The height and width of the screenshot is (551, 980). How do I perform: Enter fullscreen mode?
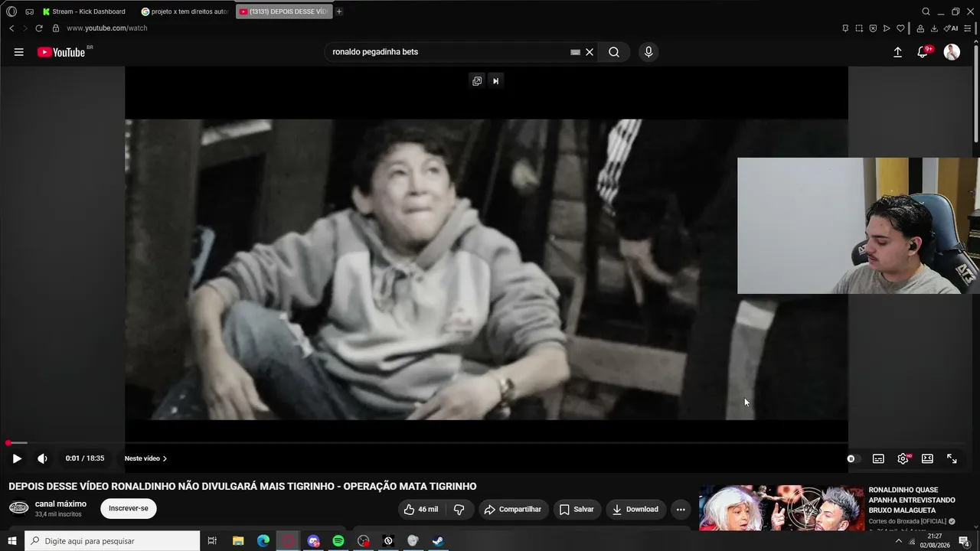point(952,458)
